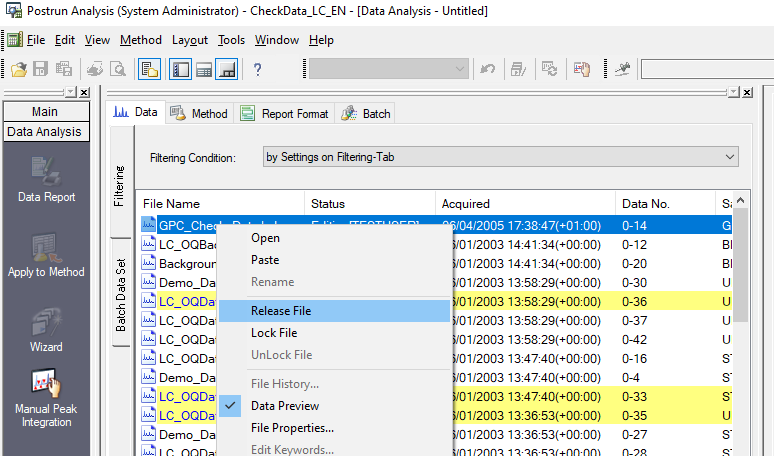This screenshot has height=456, width=774.
Task: Click the file list scroll-up arrow
Action: click(x=740, y=200)
